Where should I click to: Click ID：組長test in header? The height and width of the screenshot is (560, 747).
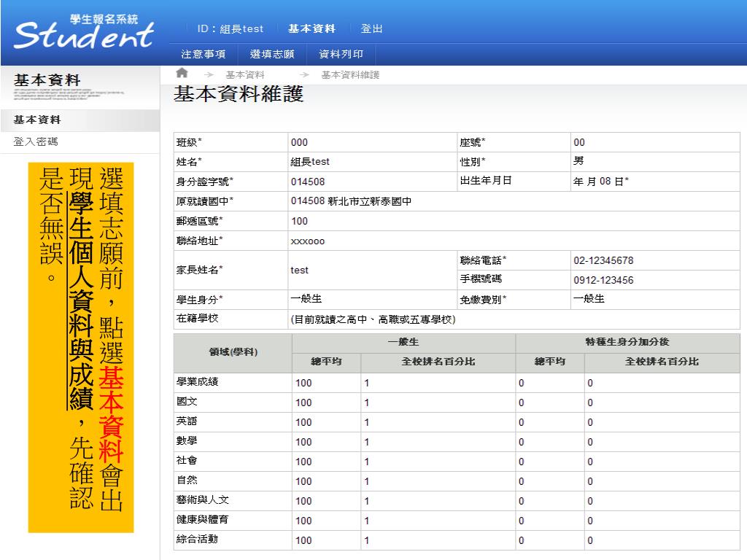pos(230,28)
